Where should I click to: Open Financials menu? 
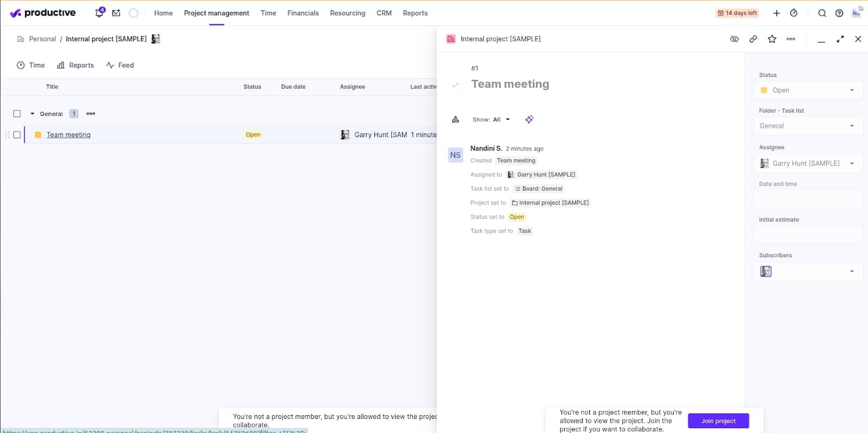tap(303, 13)
